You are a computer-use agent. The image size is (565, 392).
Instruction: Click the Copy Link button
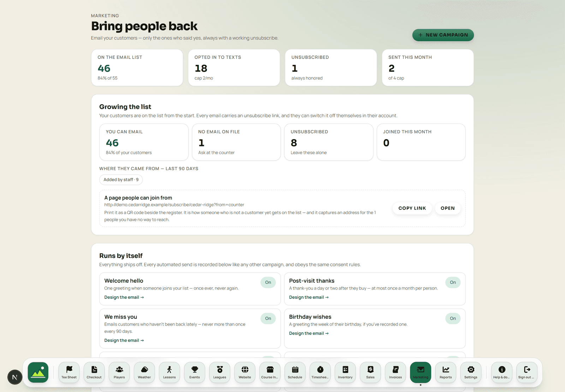pyautogui.click(x=412, y=208)
